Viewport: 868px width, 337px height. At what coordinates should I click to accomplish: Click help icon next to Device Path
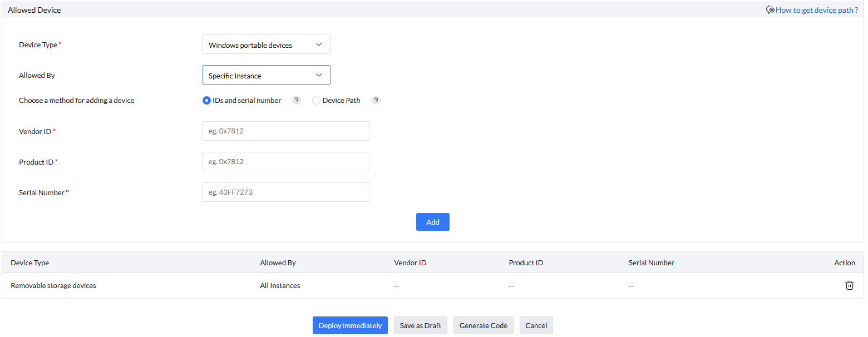point(376,101)
